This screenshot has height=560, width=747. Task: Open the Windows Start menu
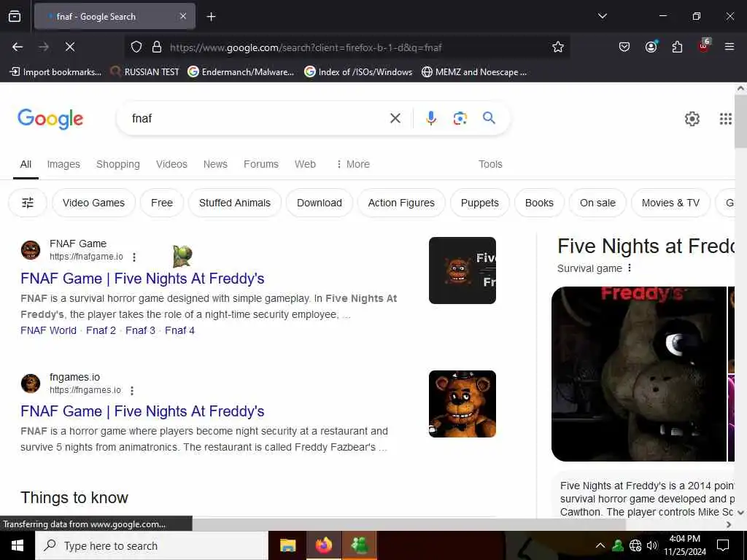[x=18, y=545]
